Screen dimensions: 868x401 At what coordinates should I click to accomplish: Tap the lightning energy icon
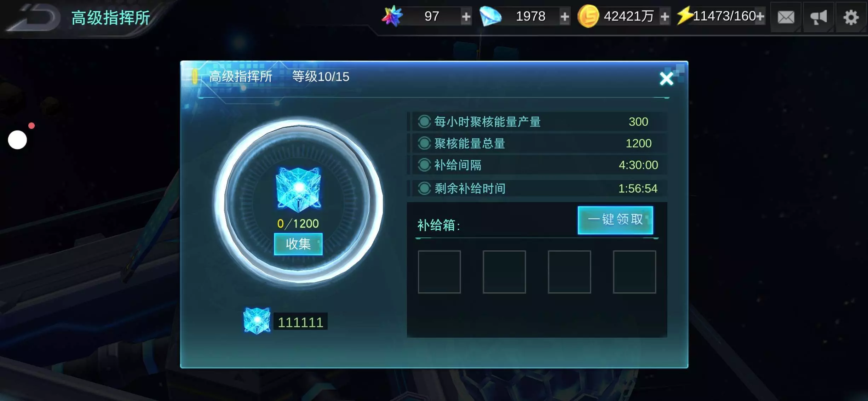684,16
